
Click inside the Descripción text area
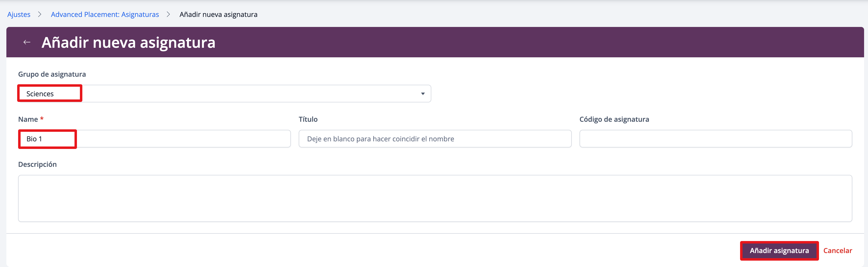click(435, 198)
